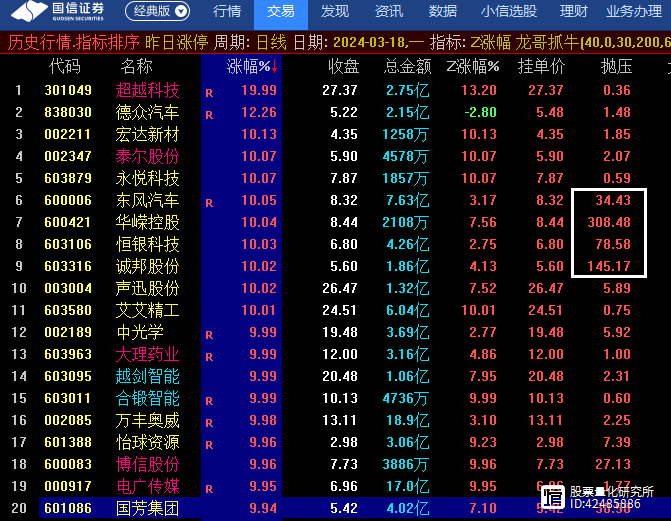Image resolution: width=671 pixels, height=521 pixels.
Task: Open the 经典版 version dropdown
Action: pyautogui.click(x=157, y=11)
